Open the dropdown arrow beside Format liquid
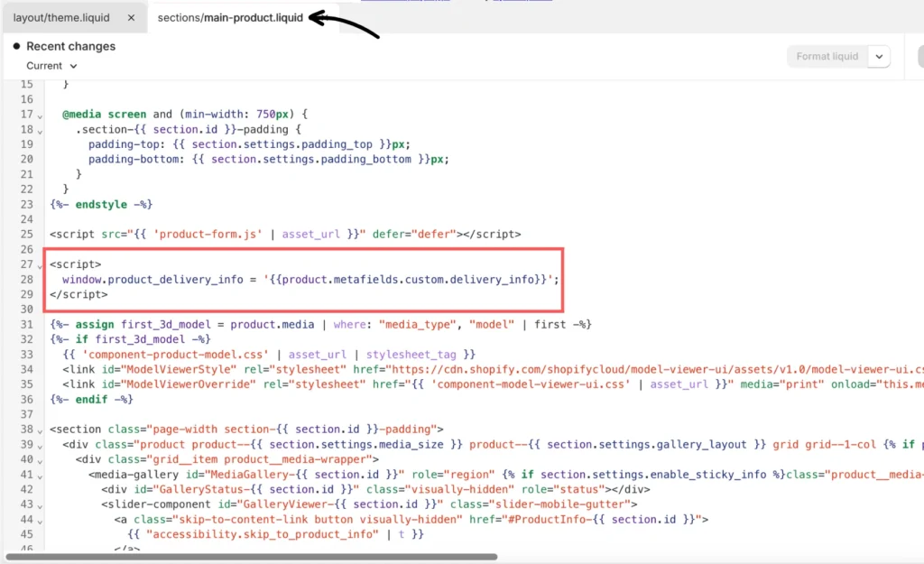The width and height of the screenshot is (924, 564). pos(879,56)
